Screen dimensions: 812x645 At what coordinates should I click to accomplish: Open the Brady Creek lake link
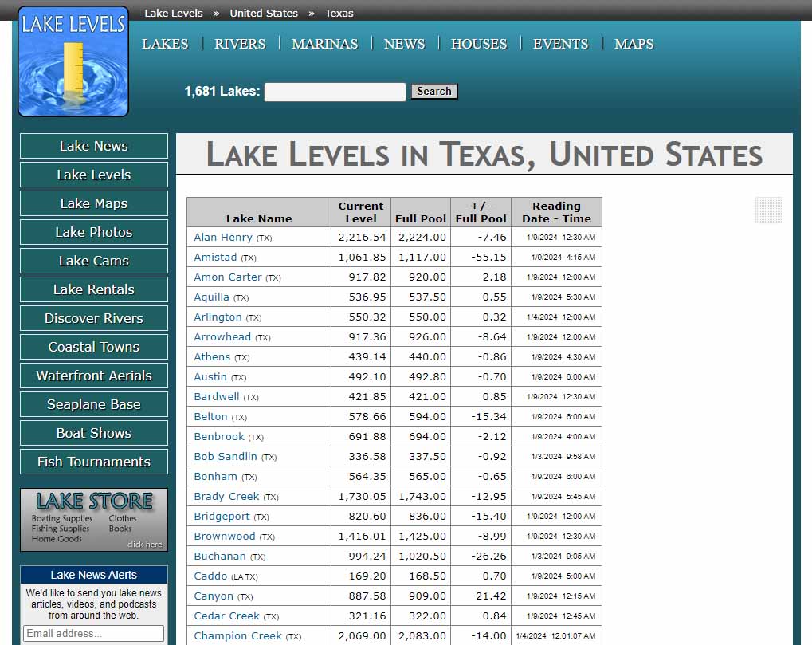[x=226, y=497]
